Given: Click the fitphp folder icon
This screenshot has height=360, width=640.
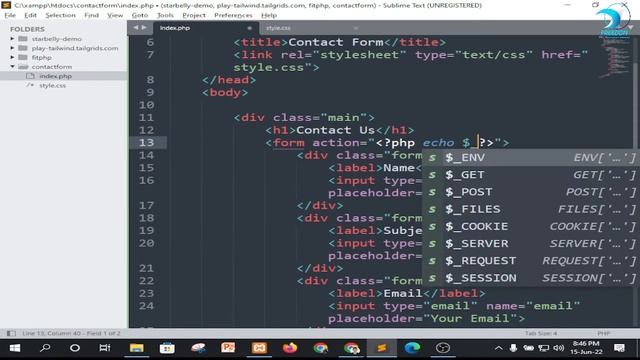Looking at the screenshot, I should coord(23,58).
